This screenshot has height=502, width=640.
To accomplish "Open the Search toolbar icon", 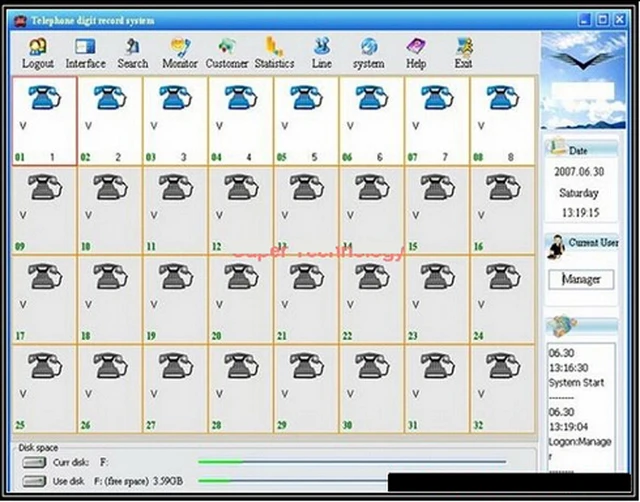I will coord(132,47).
